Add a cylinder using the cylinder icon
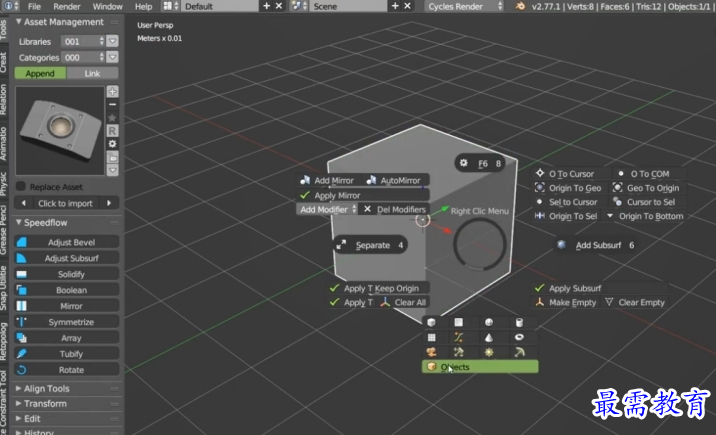This screenshot has height=435, width=716. [519, 322]
